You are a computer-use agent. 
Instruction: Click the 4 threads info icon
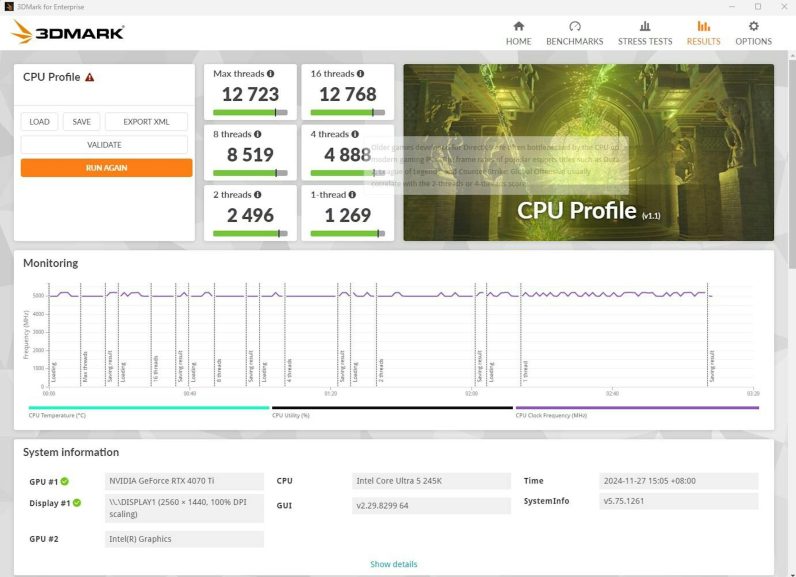point(355,134)
